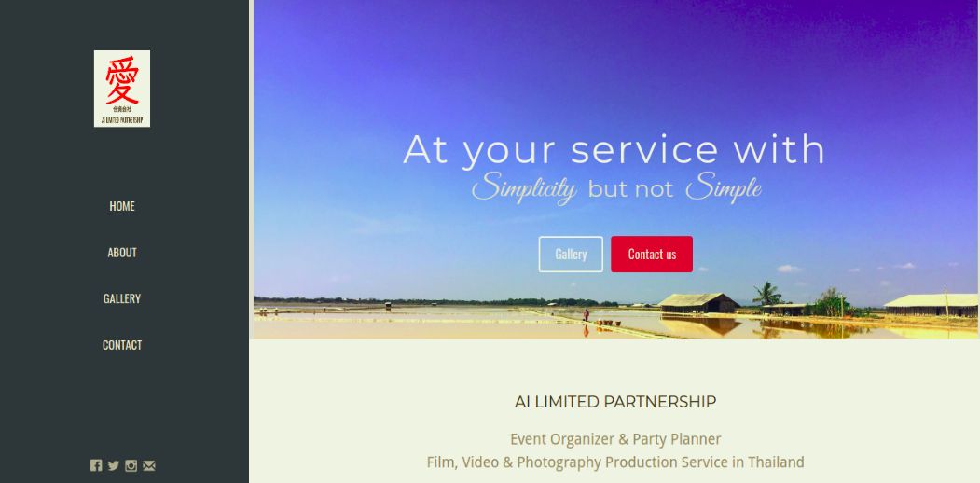Click the "Simplicity but not Simple" tagline
Viewport: 980px width, 483px height.
616,188
